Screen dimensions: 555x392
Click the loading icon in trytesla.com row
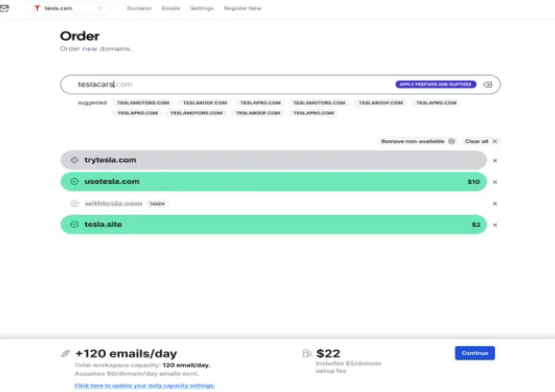coord(74,160)
